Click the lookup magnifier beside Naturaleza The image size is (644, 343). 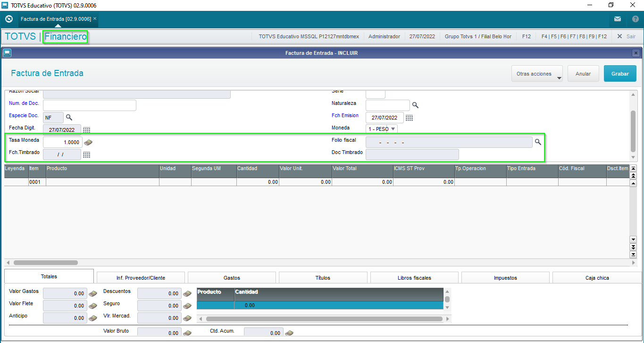(x=415, y=105)
